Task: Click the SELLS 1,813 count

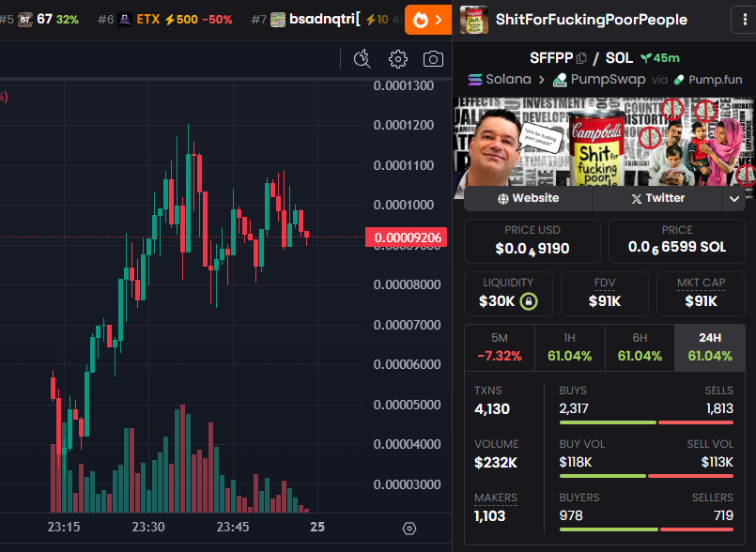Action: coord(719,408)
